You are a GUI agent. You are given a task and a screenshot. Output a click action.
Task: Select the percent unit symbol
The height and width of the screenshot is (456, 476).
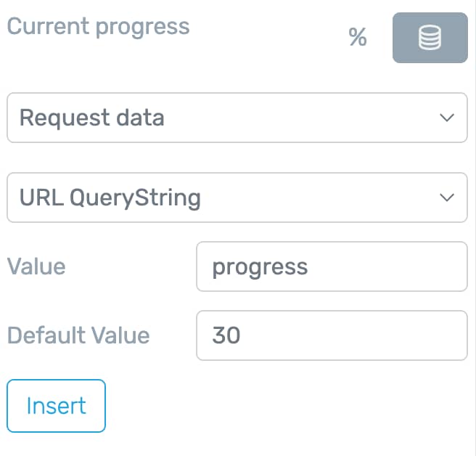pos(358,37)
